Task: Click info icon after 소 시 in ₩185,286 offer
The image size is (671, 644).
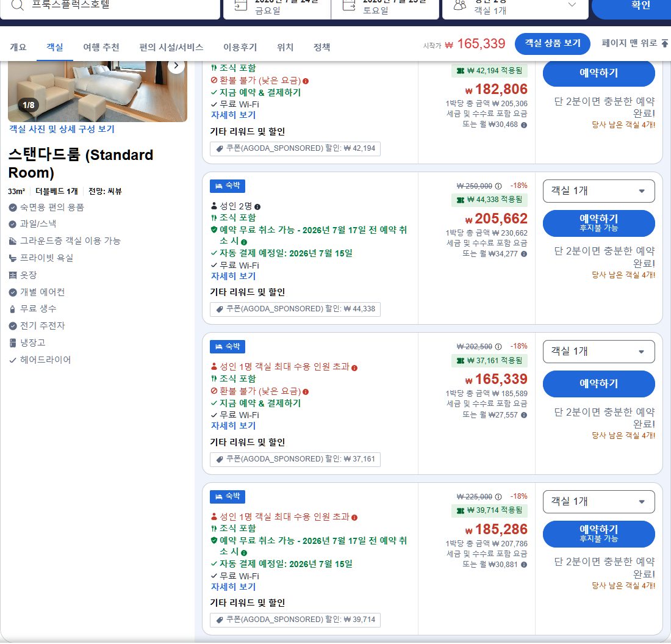Action: click(x=244, y=553)
